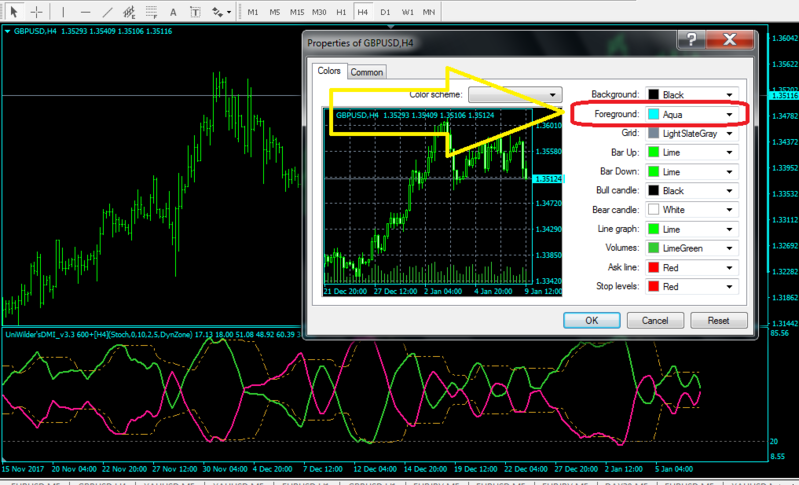Open the Bar Up color dropdown

point(691,152)
